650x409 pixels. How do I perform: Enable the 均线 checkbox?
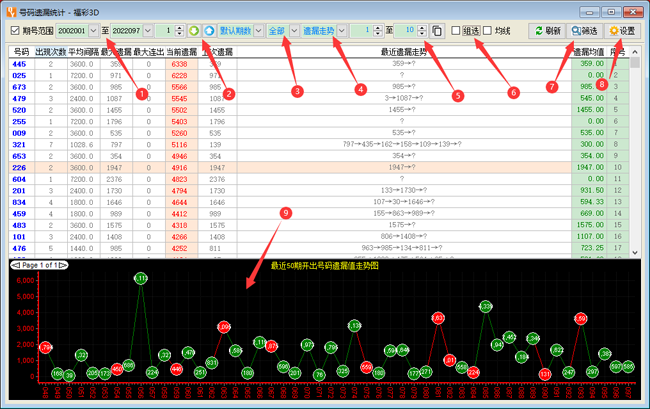pos(488,31)
